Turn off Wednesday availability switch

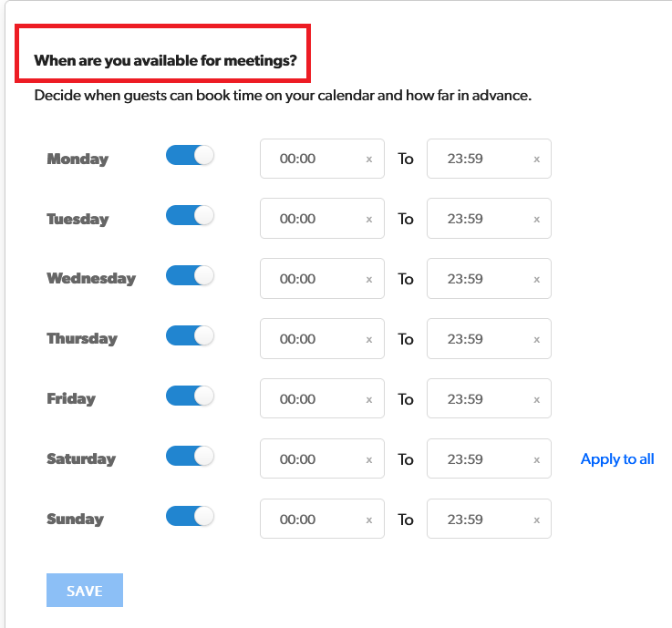(190, 275)
